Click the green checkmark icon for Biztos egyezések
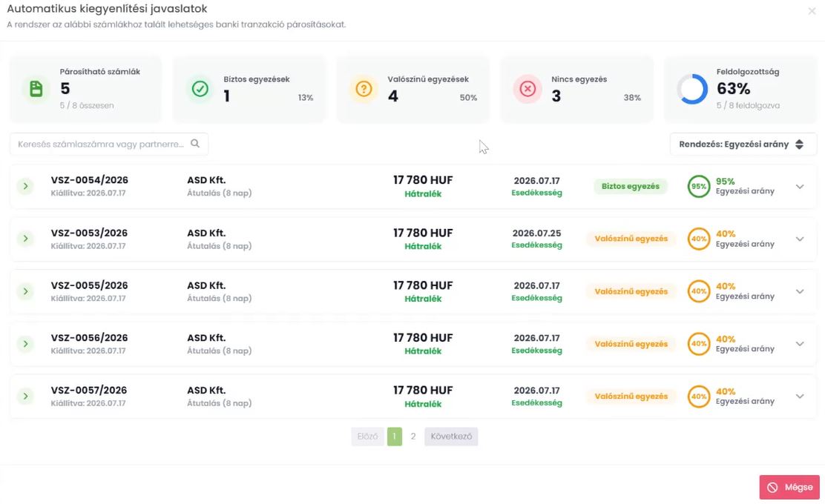 [200, 89]
